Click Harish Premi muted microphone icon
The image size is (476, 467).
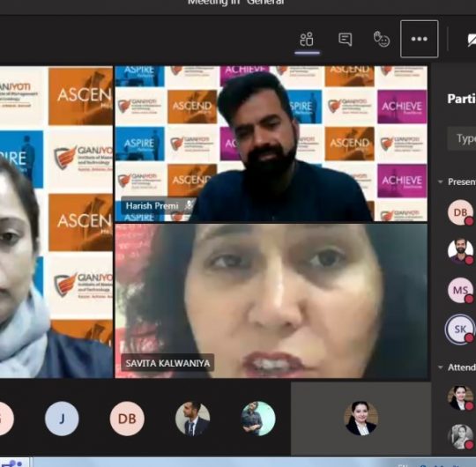pos(190,205)
